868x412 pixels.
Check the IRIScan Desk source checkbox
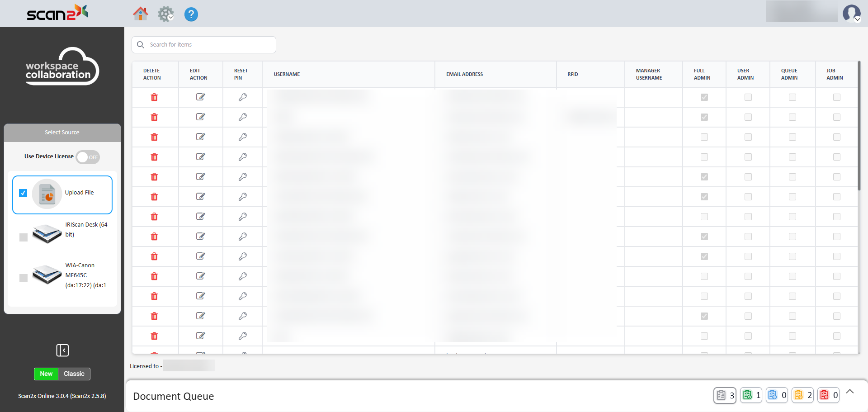(24, 237)
